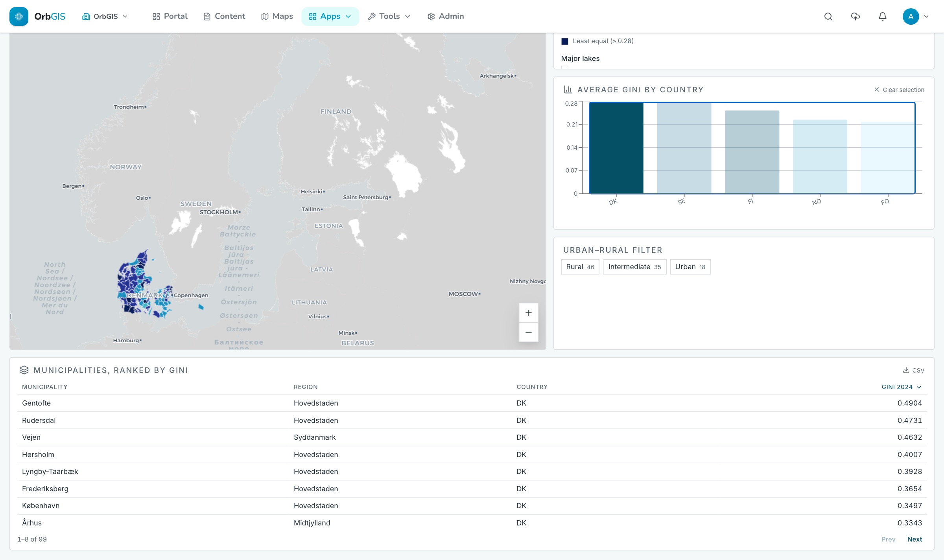Go to the Next table page

point(914,540)
